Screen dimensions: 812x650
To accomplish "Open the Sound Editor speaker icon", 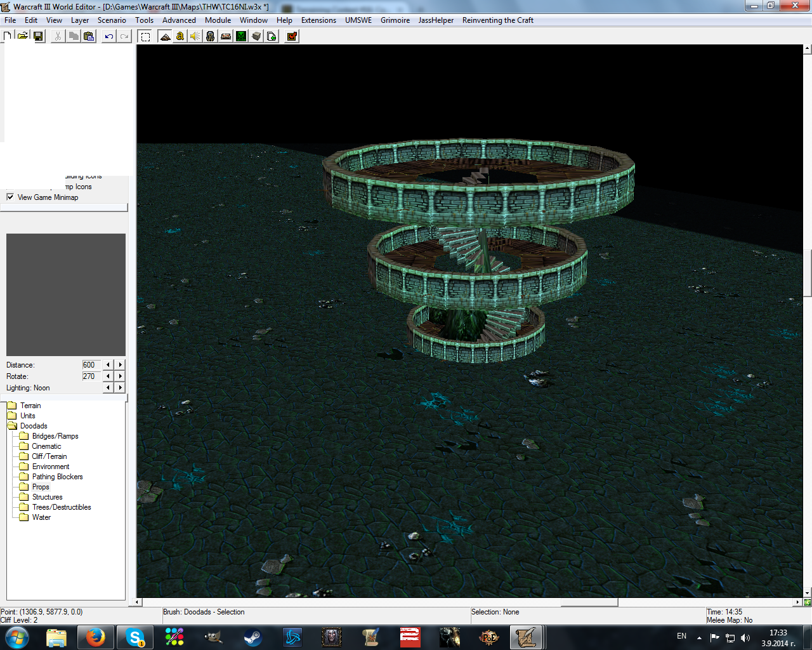I will (x=195, y=36).
